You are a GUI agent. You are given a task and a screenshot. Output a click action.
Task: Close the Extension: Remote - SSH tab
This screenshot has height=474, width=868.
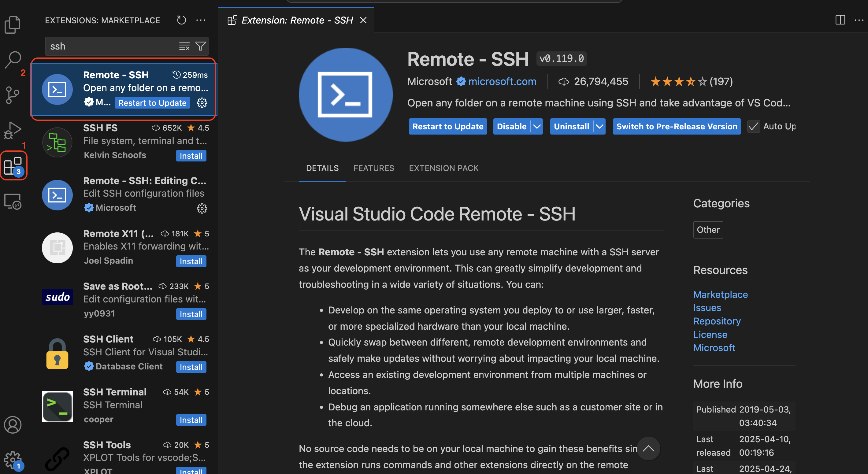point(363,20)
